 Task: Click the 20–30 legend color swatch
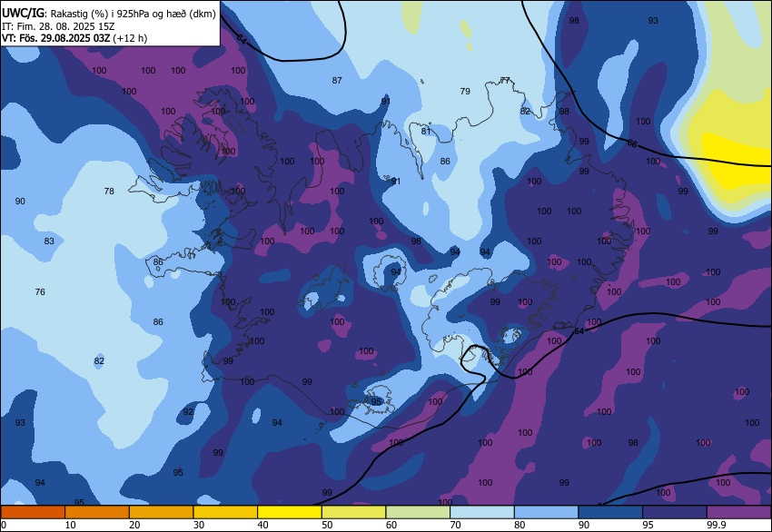[x=161, y=512]
